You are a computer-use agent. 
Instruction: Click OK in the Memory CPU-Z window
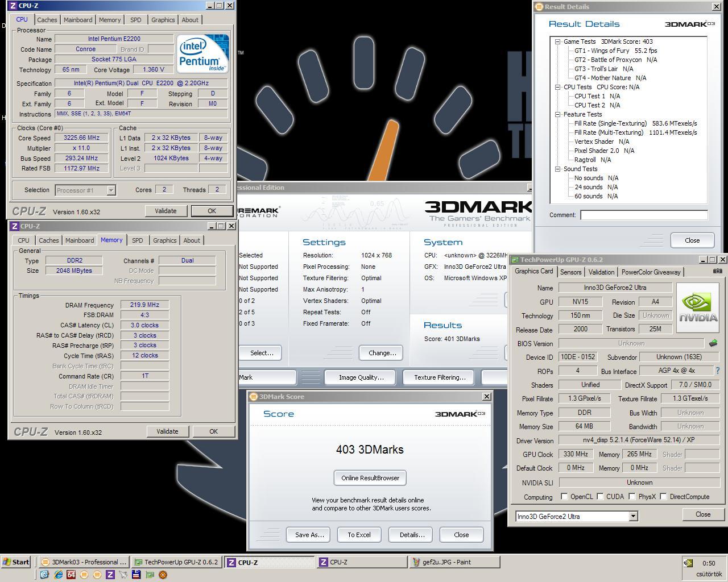pos(213,431)
